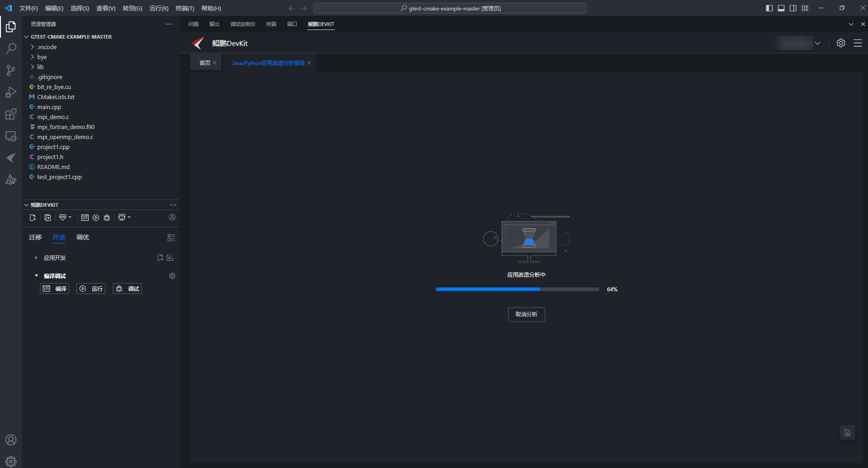Create new project beside 应用开发

(160, 258)
